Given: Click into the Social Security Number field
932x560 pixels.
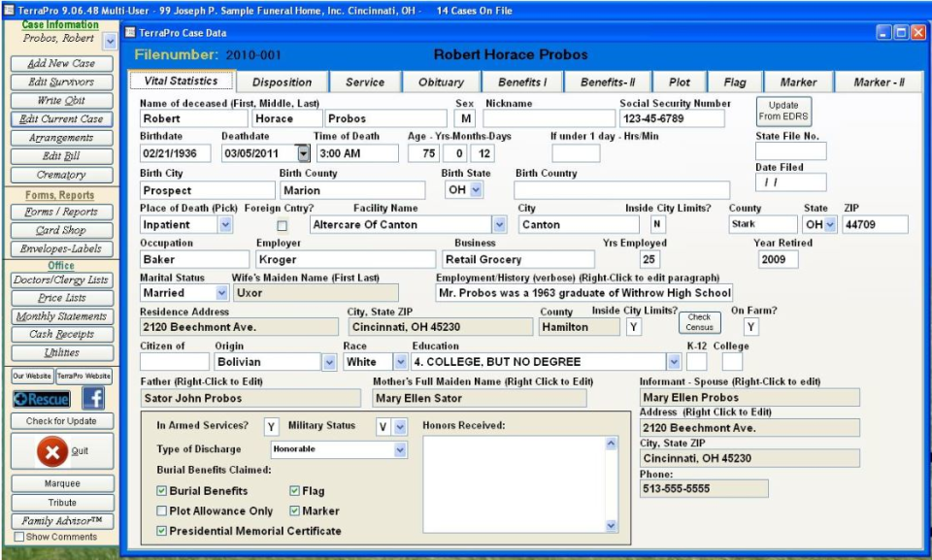Looking at the screenshot, I should [672, 119].
